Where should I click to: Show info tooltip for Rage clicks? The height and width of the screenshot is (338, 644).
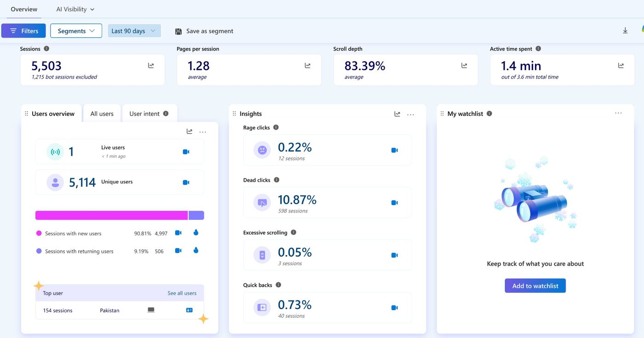[x=276, y=127]
